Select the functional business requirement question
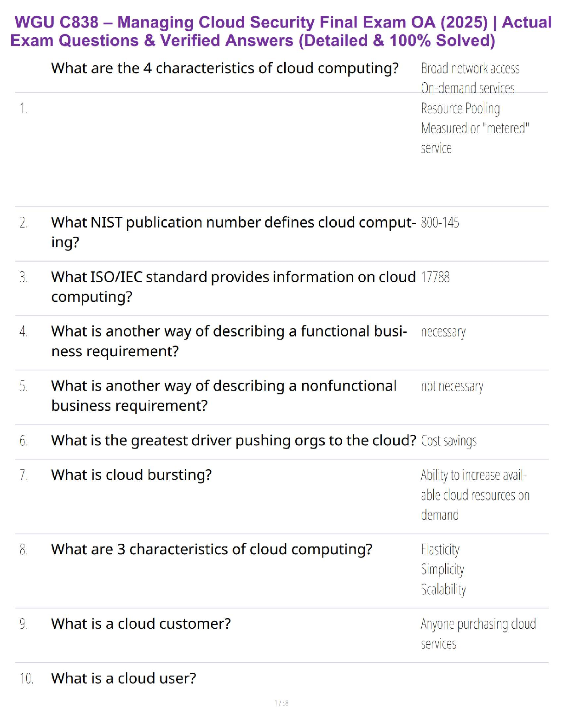The width and height of the screenshot is (563, 728). (x=229, y=341)
